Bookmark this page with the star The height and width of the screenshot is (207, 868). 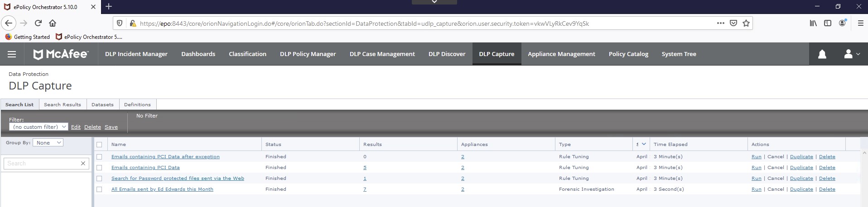(746, 23)
